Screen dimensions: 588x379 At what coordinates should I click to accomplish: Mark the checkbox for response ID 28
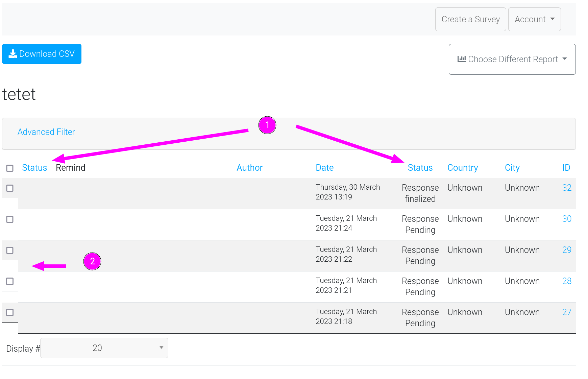pos(10,281)
